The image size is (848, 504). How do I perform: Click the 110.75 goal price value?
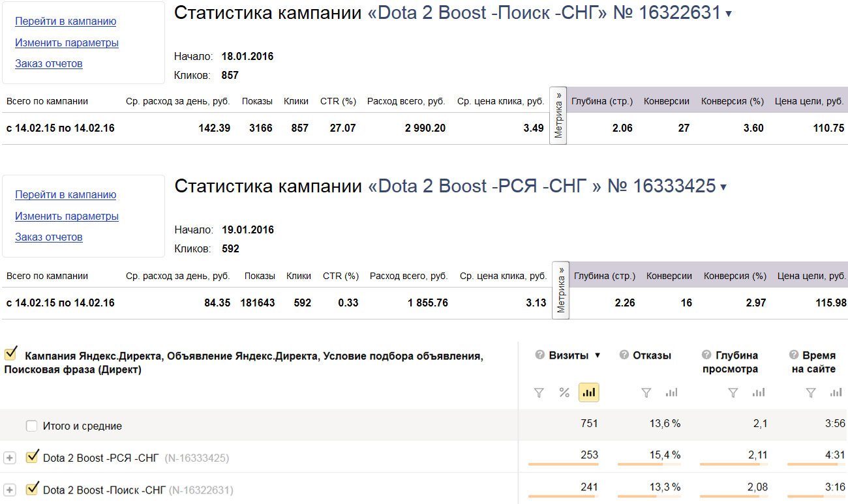click(828, 128)
